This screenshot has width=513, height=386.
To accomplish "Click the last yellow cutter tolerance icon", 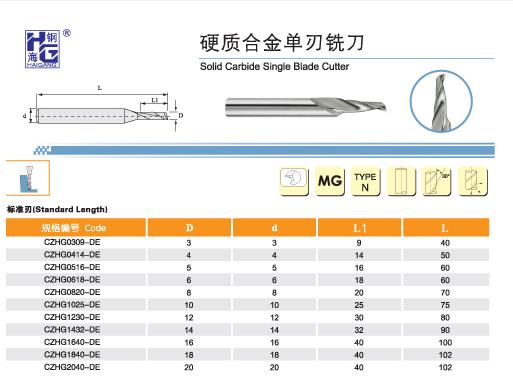I will tap(473, 181).
